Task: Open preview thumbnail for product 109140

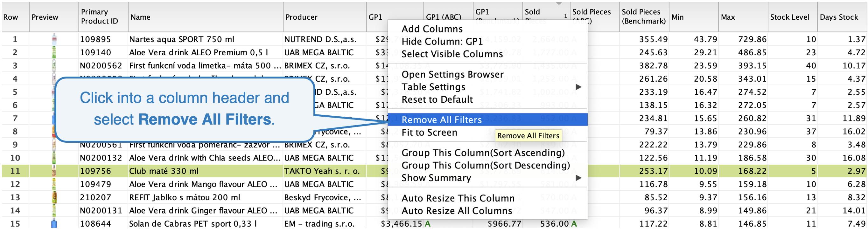Action: 54,52
